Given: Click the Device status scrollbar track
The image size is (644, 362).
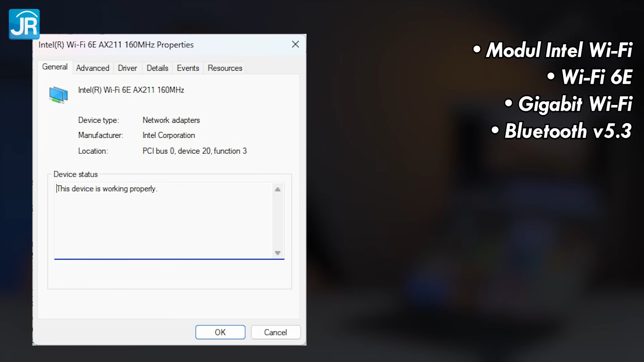Looking at the screenshot, I should (x=277, y=221).
